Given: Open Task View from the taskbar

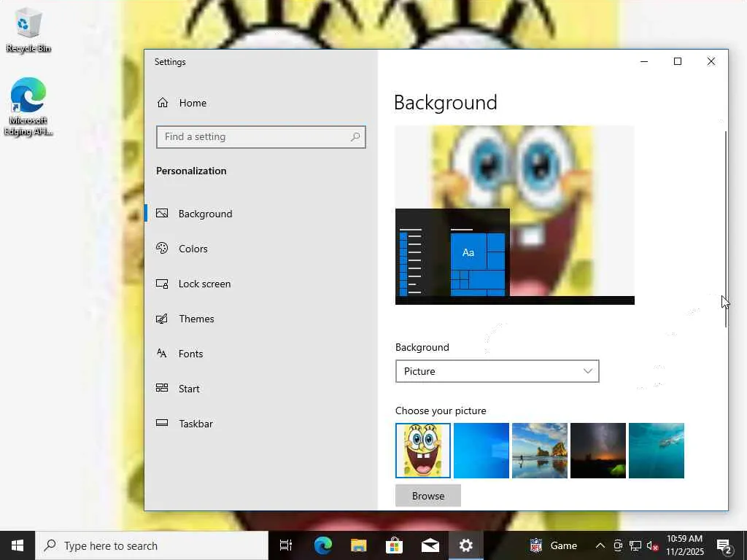Looking at the screenshot, I should pos(285,545).
